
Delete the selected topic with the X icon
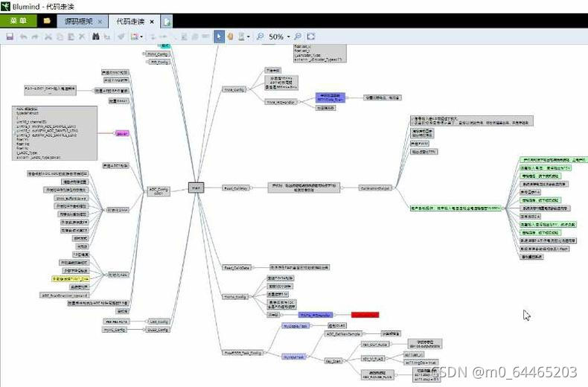click(82, 36)
